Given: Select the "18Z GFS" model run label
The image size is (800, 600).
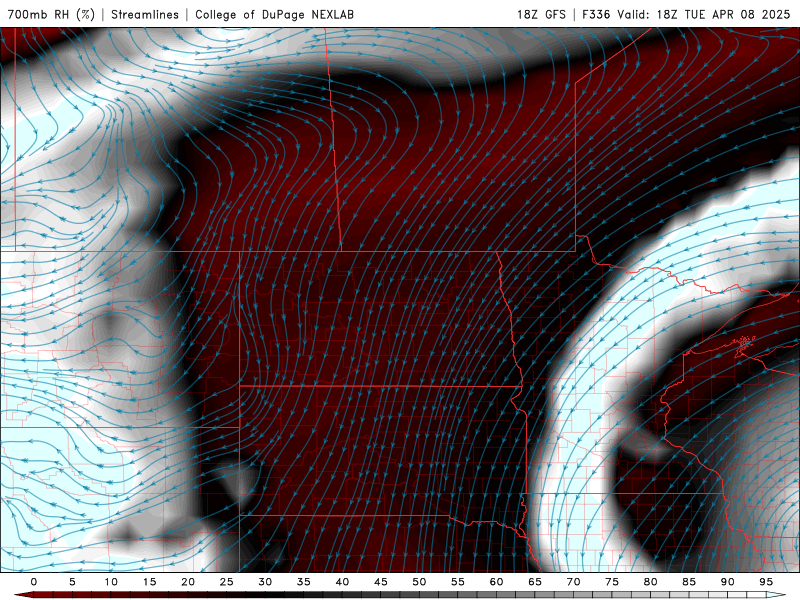Looking at the screenshot, I should [x=541, y=14].
